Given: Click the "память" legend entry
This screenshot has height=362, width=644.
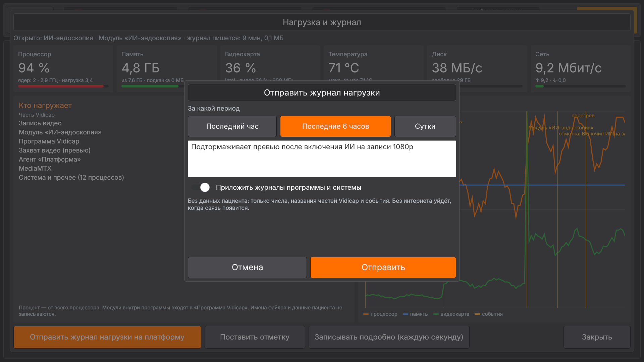Looking at the screenshot, I should click(x=415, y=314).
